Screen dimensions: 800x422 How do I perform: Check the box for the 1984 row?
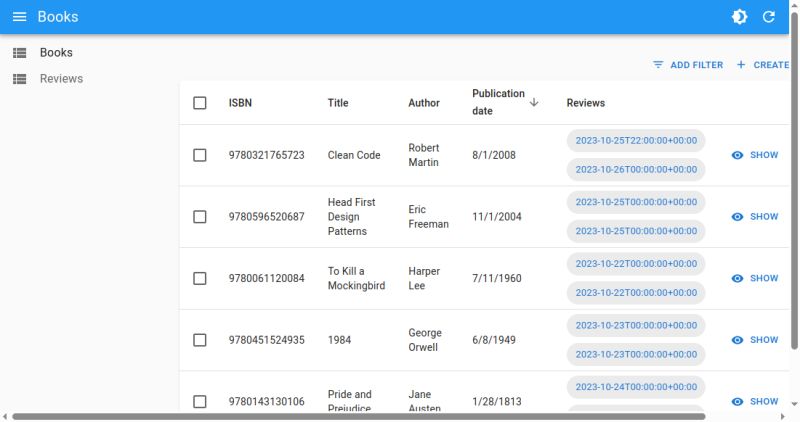(x=200, y=340)
